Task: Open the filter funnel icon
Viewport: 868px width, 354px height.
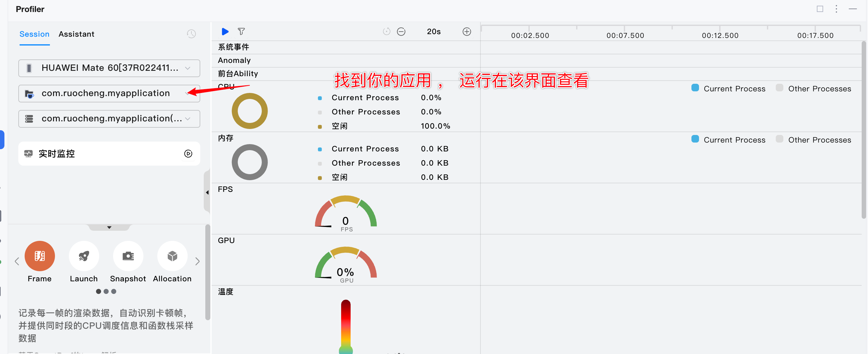Action: [x=241, y=32]
